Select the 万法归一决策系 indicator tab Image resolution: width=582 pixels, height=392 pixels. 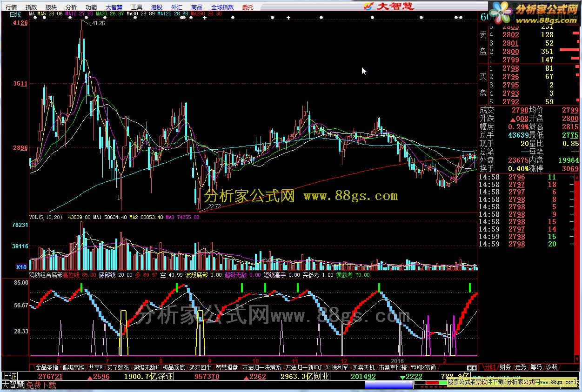click(262, 367)
